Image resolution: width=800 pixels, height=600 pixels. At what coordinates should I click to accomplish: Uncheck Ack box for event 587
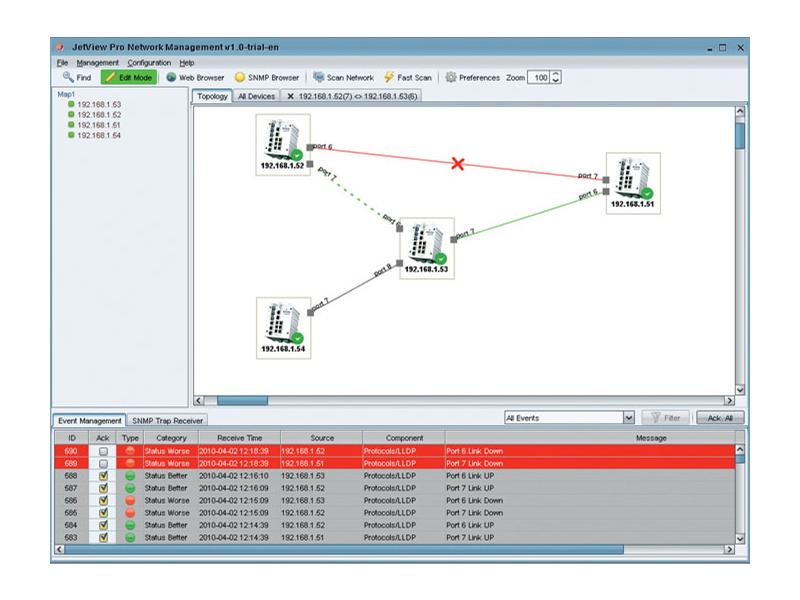(103, 488)
